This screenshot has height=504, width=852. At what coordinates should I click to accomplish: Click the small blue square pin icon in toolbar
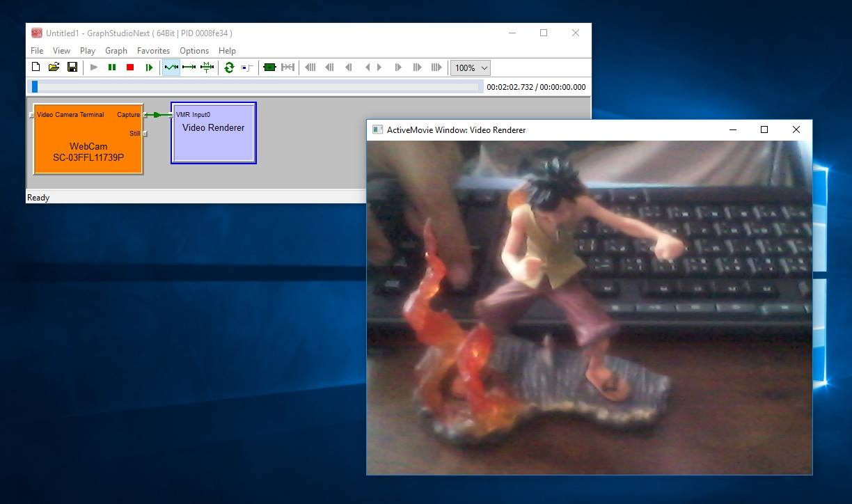pyautogui.click(x=247, y=68)
